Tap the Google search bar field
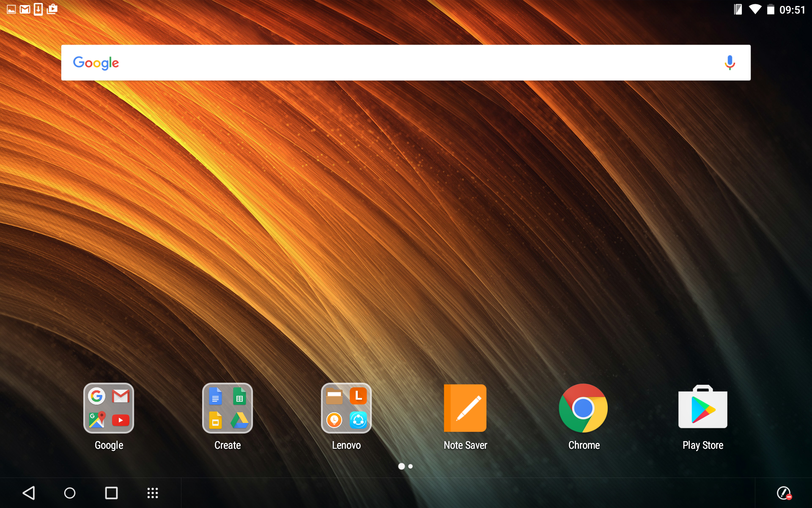Screen dimensions: 812x508 pyautogui.click(x=406, y=63)
